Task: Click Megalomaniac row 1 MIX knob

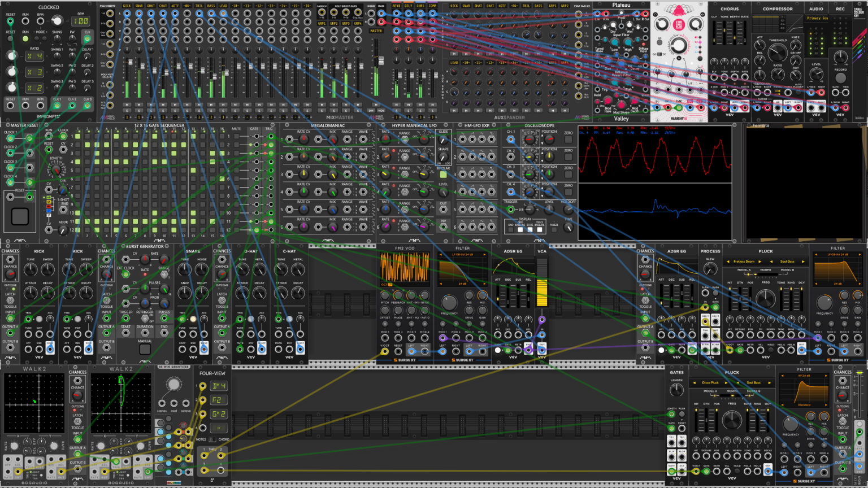Action: 332,140
